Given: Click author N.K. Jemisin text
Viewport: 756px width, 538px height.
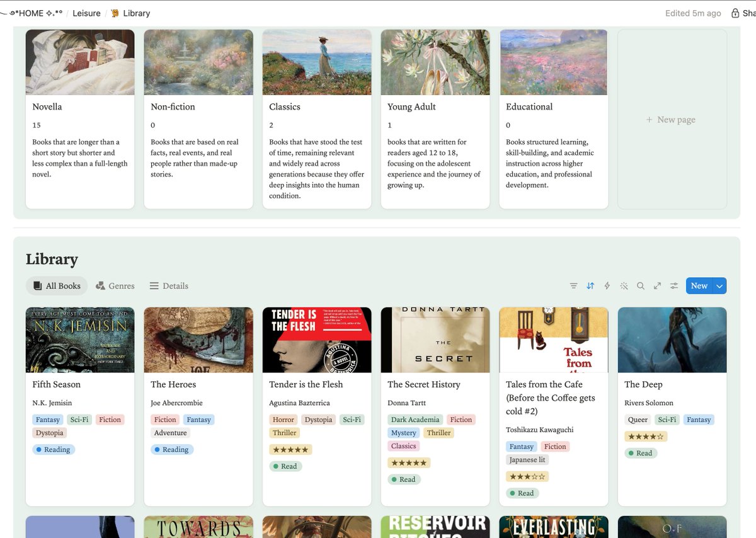Looking at the screenshot, I should 52,403.
